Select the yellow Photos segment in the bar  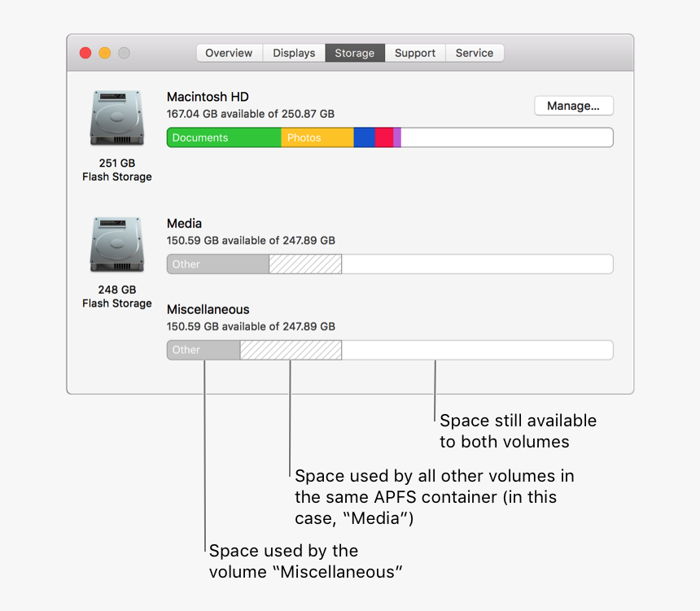tap(317, 137)
